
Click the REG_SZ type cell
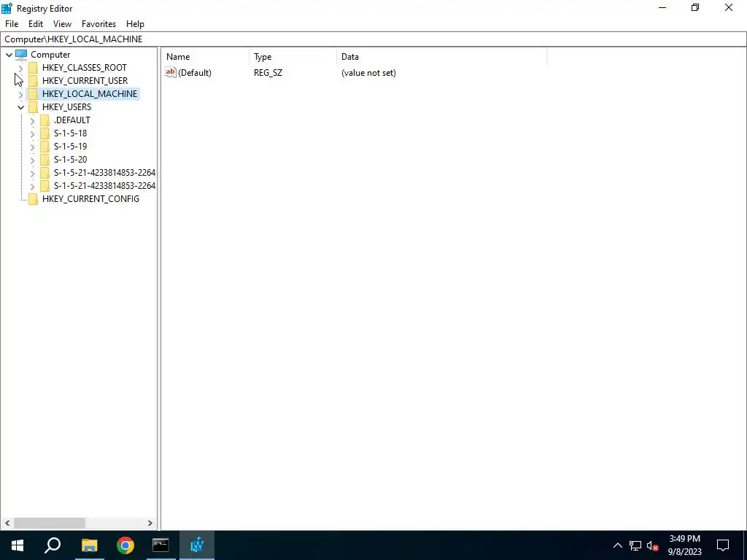pyautogui.click(x=268, y=73)
